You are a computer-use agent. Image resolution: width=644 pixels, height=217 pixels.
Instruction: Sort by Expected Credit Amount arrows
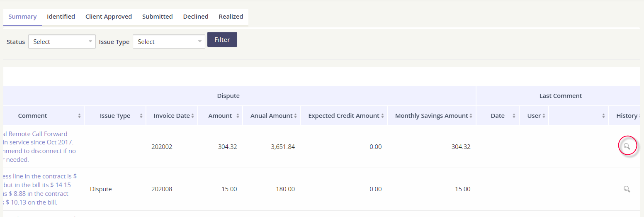[382, 116]
